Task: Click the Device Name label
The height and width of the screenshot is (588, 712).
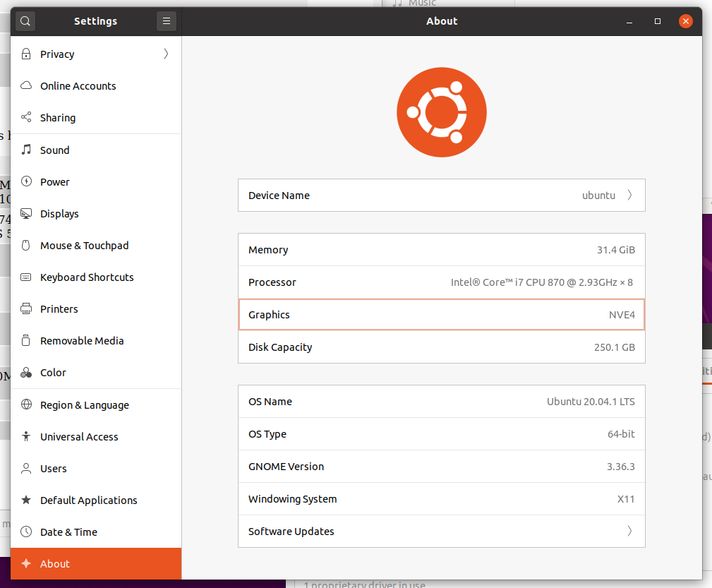Action: [x=279, y=196]
